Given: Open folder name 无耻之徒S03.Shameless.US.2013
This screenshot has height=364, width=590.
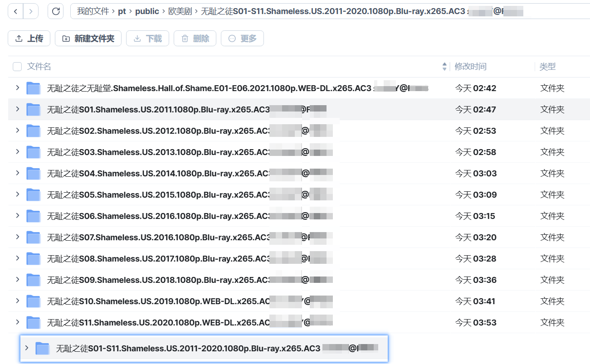Looking at the screenshot, I should point(190,152).
